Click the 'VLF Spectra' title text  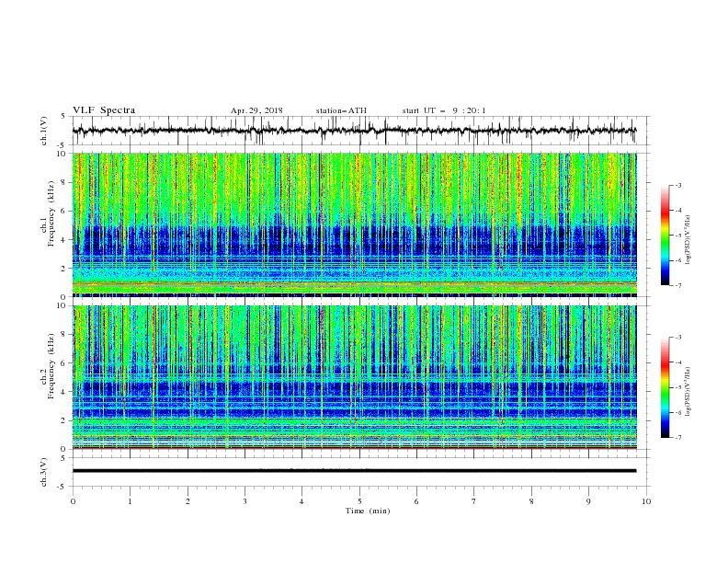point(104,110)
